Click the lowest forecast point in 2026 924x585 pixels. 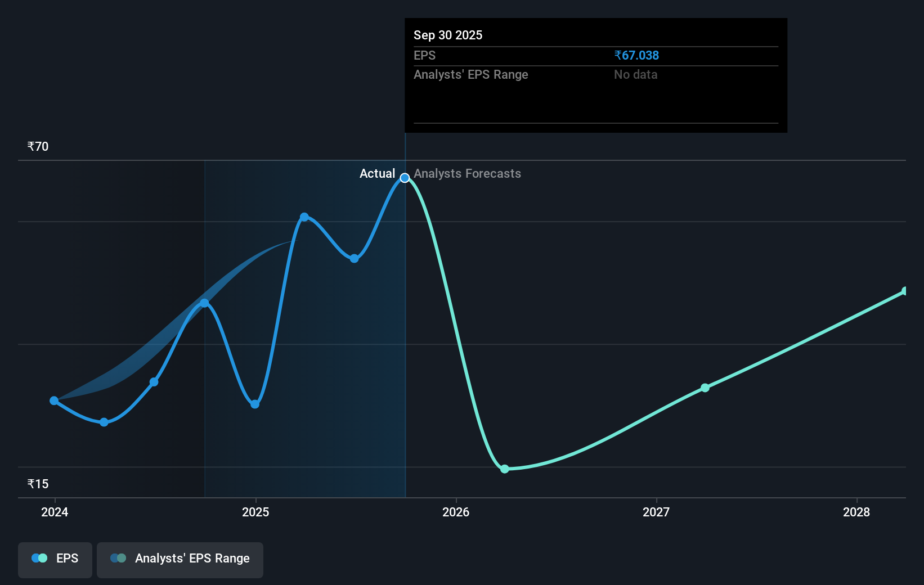pyautogui.click(x=505, y=469)
